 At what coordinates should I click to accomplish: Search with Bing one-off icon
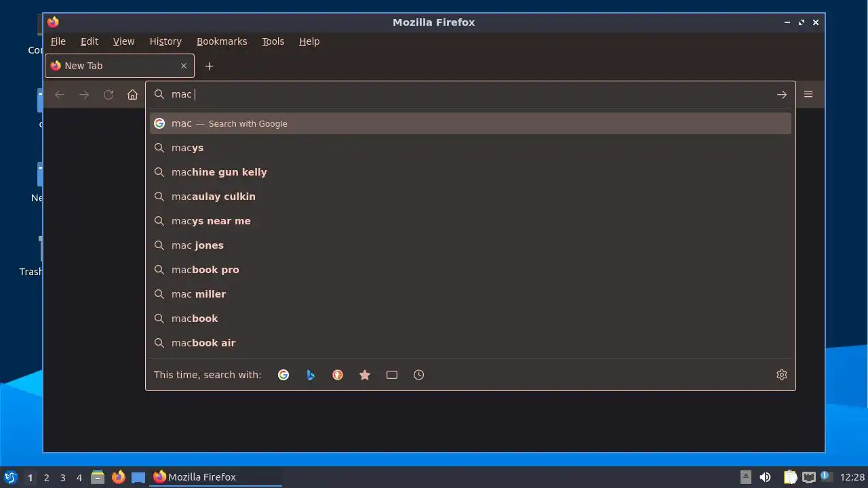tap(311, 375)
